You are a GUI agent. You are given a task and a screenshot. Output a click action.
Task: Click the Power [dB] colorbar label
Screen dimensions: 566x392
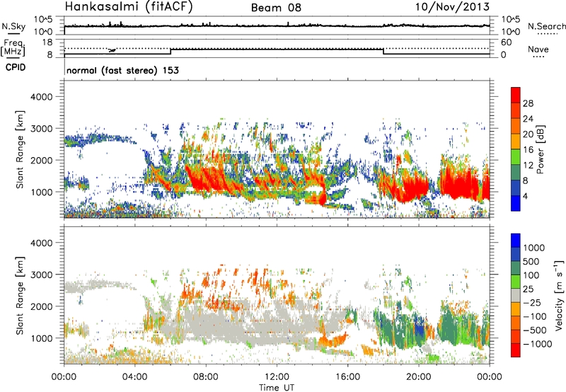click(540, 149)
